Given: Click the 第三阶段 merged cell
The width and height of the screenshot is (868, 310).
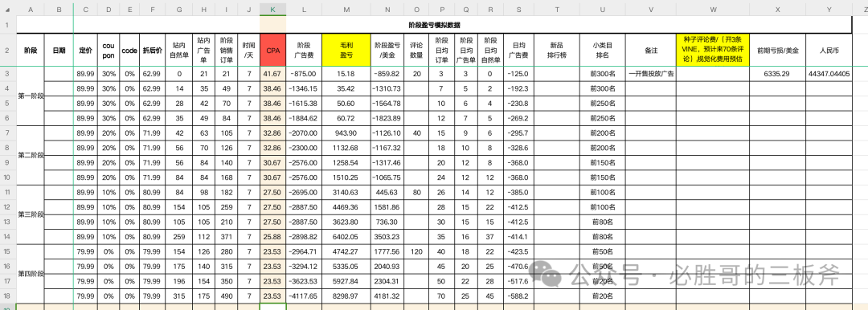Looking at the screenshot, I should click(31, 214).
